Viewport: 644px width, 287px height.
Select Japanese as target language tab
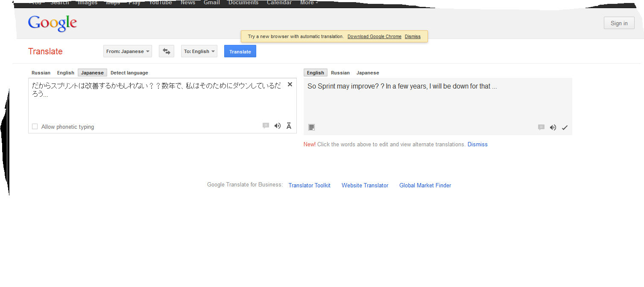pos(368,73)
